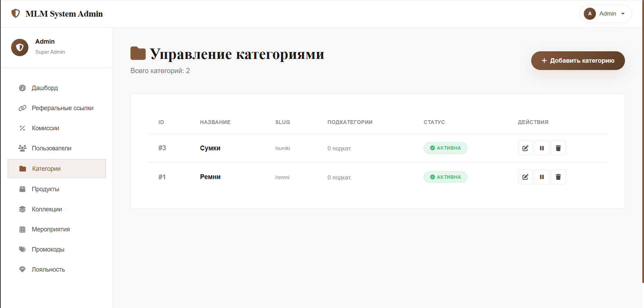Navigate to Пользователи page
The width and height of the screenshot is (644, 308).
57,148
